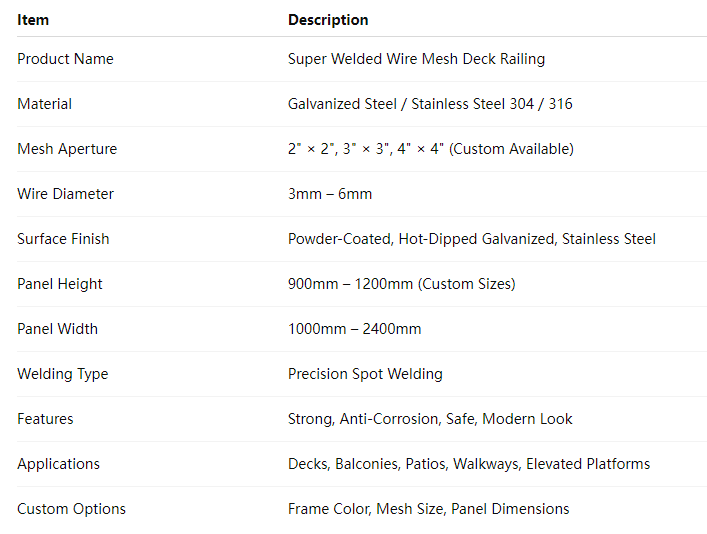The height and width of the screenshot is (534, 707).
Task: Click "Super Welded Wire Mesh Deck Railing" text
Action: point(416,59)
